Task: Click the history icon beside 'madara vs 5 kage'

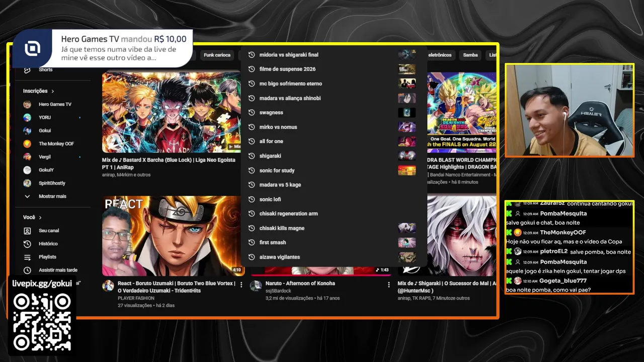Action: 252,185
